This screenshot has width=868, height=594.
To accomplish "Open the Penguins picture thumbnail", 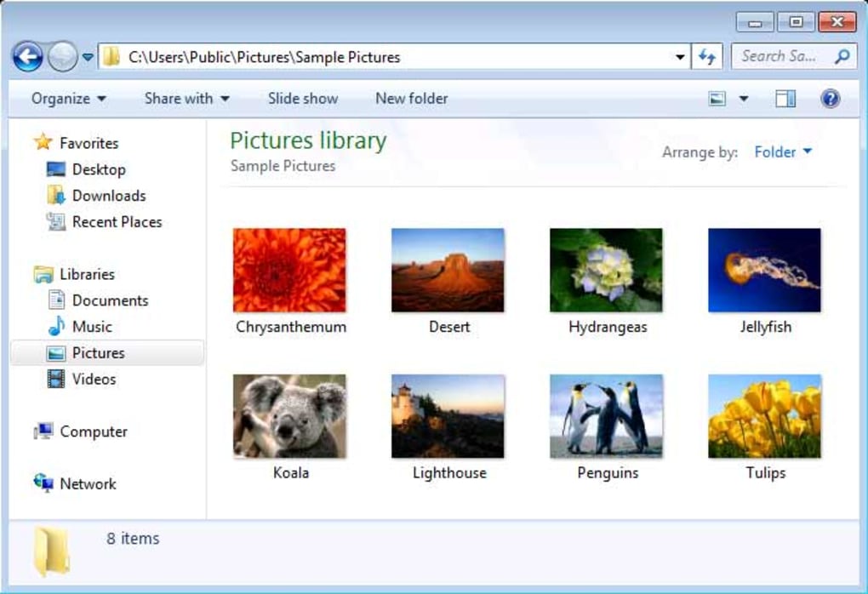I will tap(605, 414).
